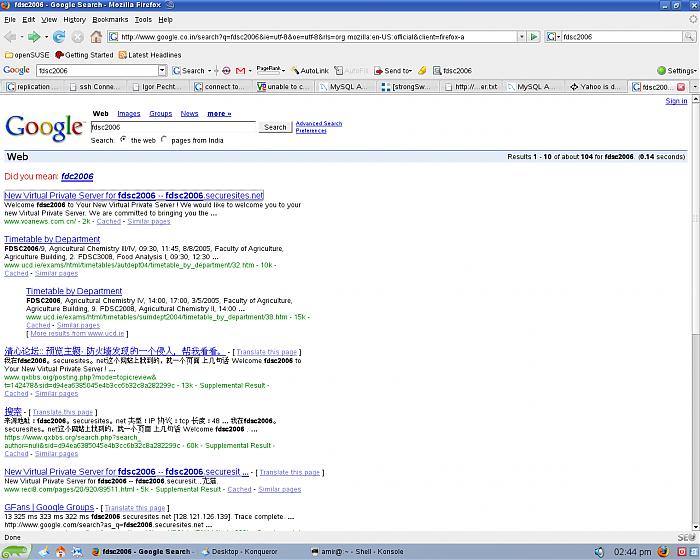The height and width of the screenshot is (560, 700).
Task: Open the Home page icon
Action: [96, 37]
